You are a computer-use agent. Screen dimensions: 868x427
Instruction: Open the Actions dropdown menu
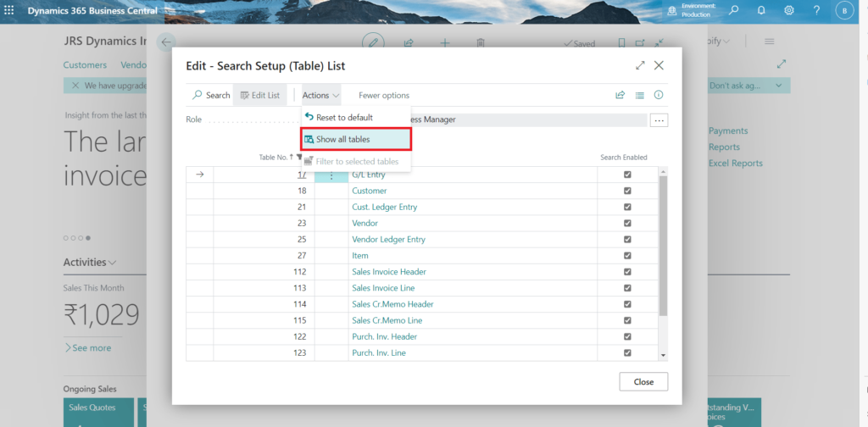(x=321, y=95)
